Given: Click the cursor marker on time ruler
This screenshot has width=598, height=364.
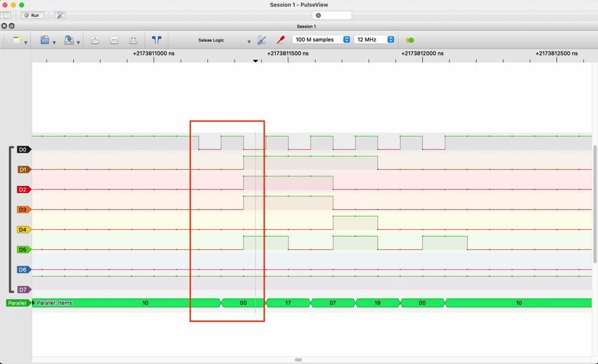Looking at the screenshot, I should coord(256,60).
